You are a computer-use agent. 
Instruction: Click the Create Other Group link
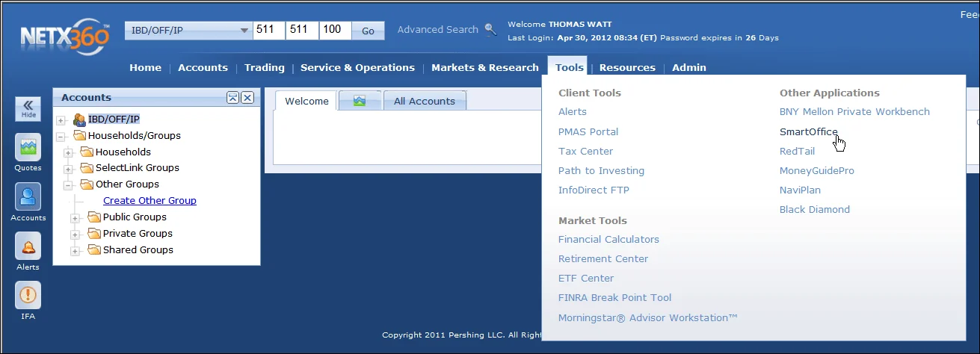click(x=150, y=200)
